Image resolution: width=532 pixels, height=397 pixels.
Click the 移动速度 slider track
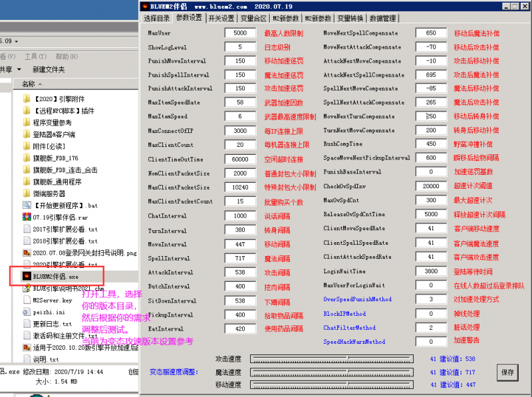click(336, 384)
